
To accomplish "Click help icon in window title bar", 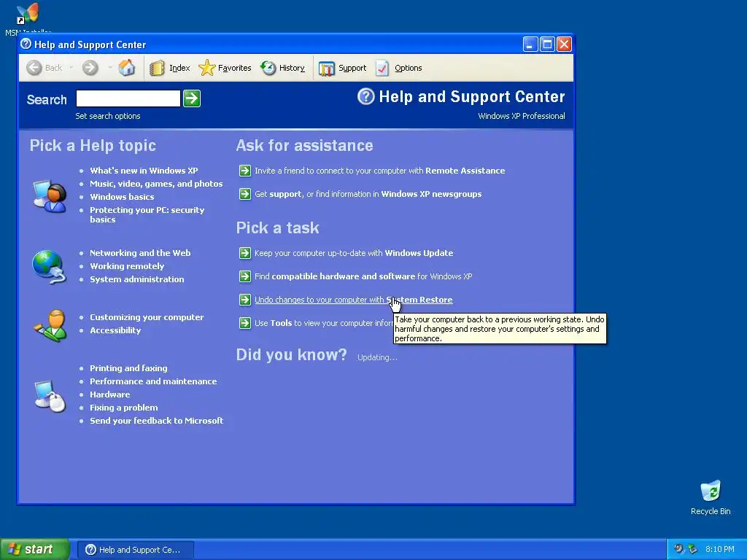I will click(26, 44).
